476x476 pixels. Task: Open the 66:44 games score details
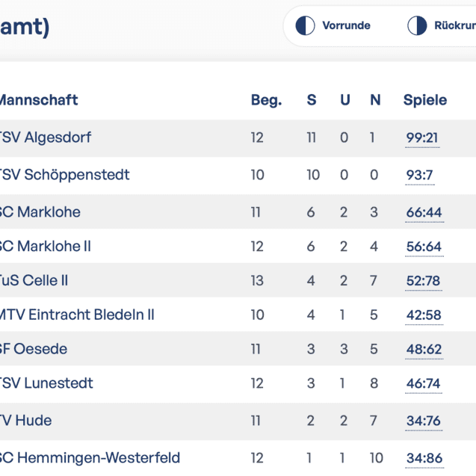424,213
